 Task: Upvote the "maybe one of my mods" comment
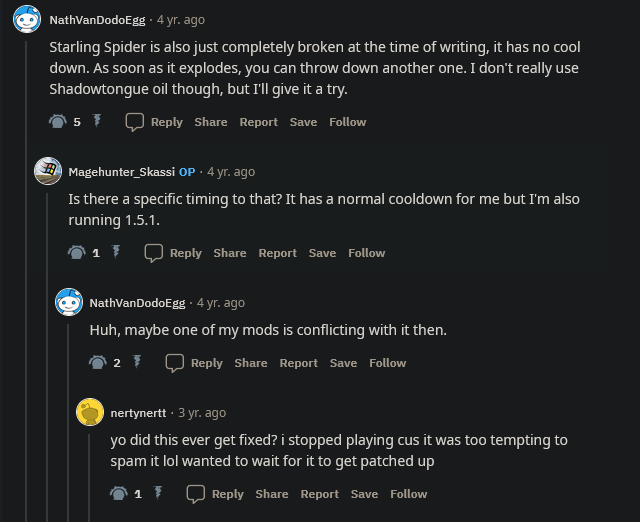97,362
